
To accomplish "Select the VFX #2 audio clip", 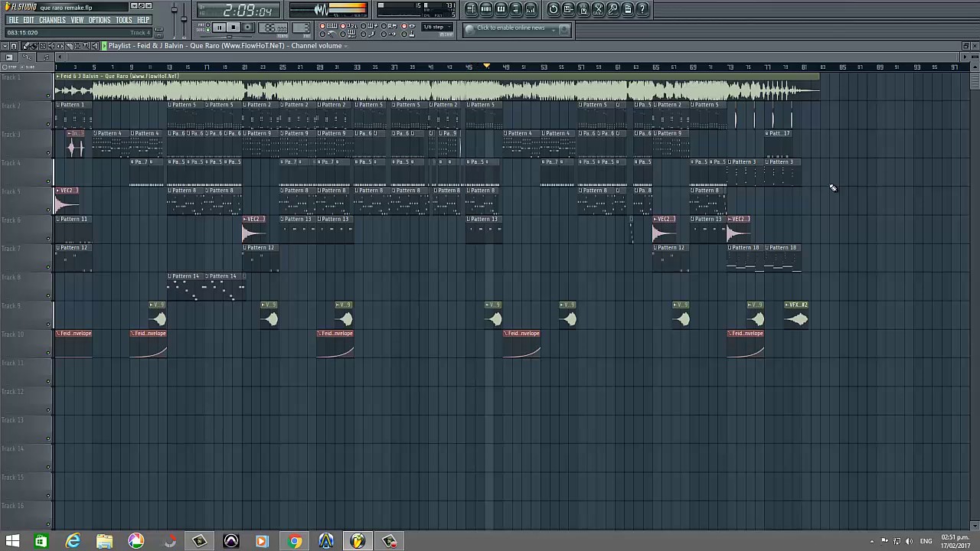I will click(x=796, y=315).
